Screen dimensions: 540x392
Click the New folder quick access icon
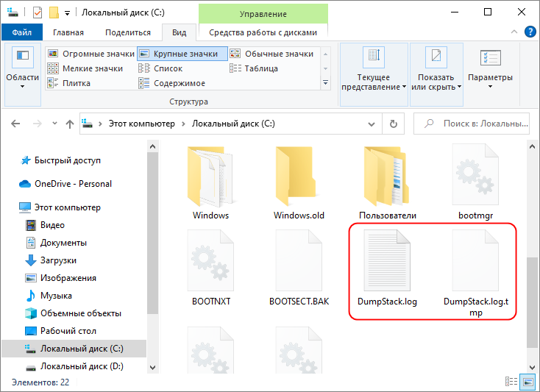click(54, 13)
